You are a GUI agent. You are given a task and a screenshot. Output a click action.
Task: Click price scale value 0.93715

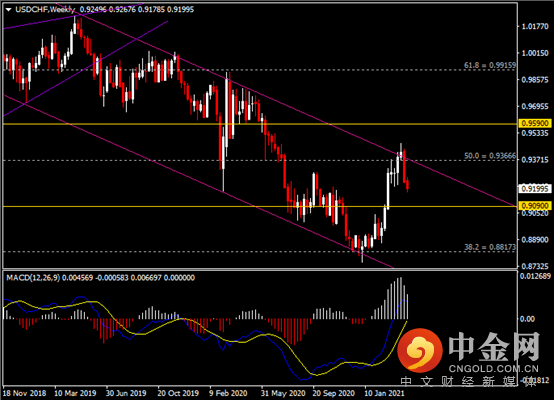point(535,160)
